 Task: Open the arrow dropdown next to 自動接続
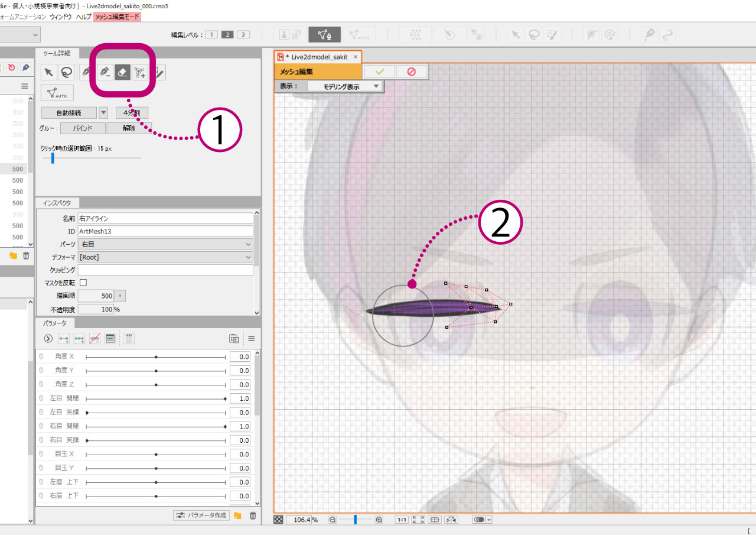click(103, 112)
